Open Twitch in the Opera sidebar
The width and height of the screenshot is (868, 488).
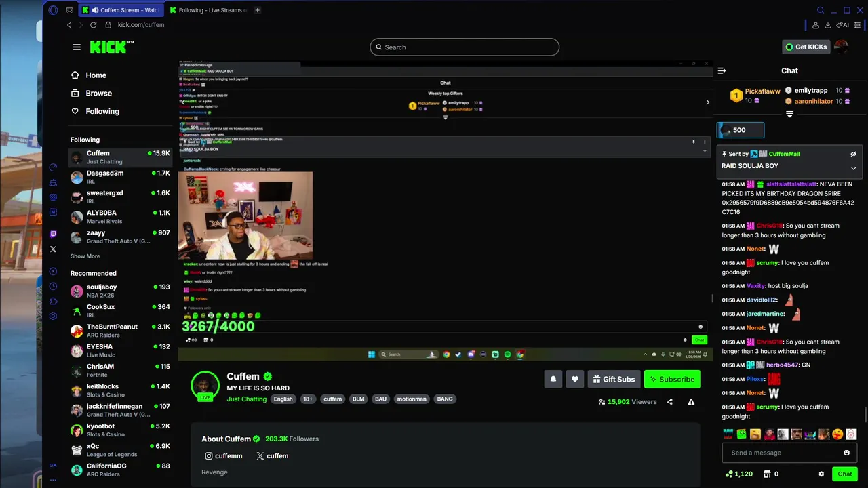(54, 234)
